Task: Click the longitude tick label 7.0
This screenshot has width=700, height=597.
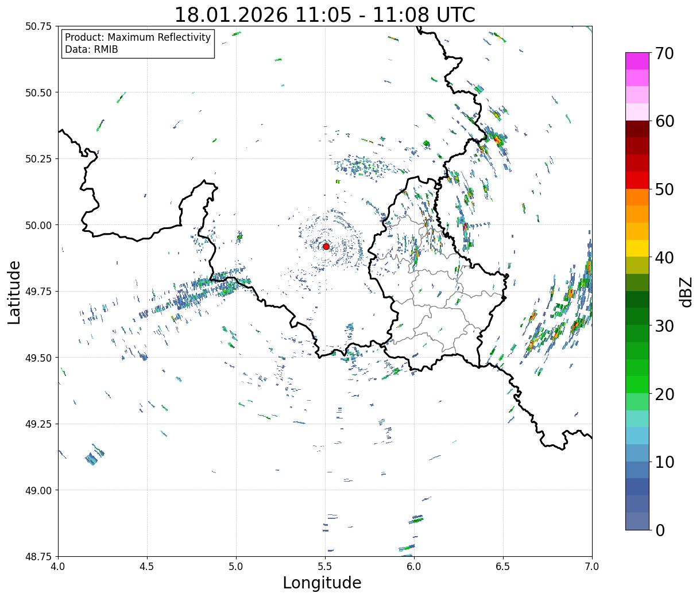Action: [592, 567]
